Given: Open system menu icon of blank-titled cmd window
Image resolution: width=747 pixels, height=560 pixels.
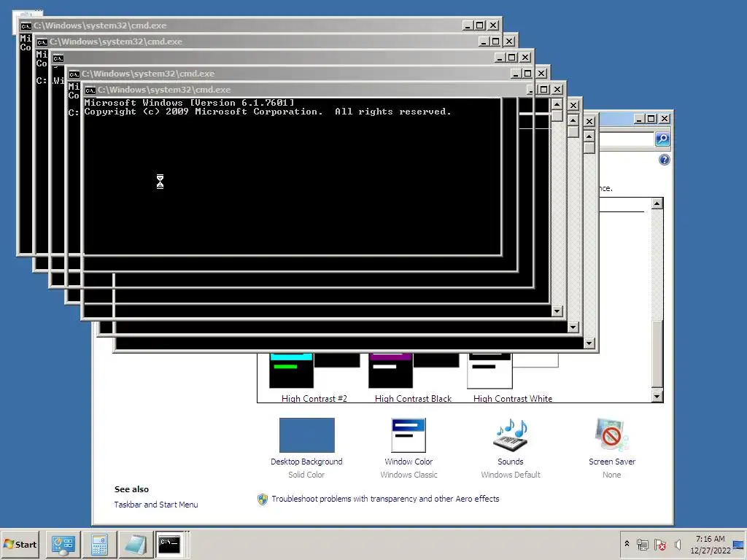Looking at the screenshot, I should [x=58, y=58].
